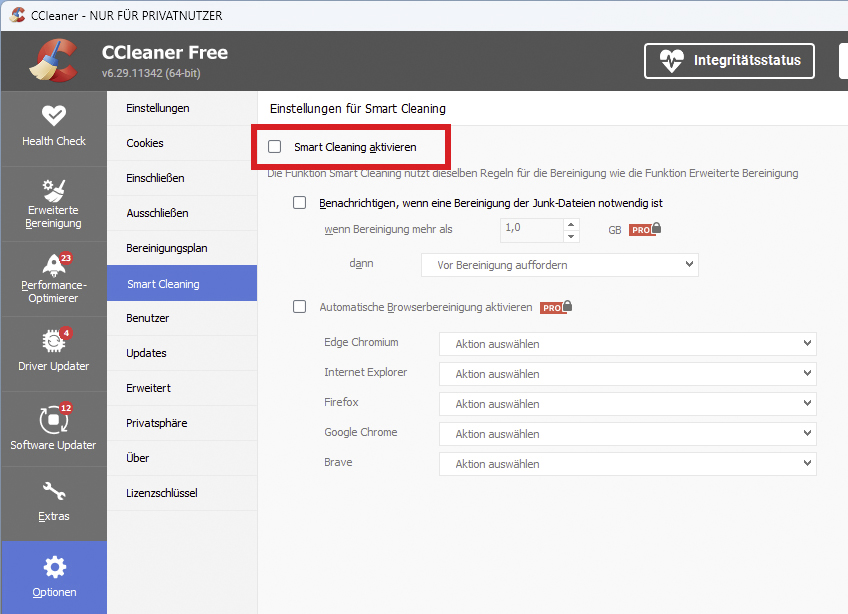Select Smart Cleaning menu entry

click(x=182, y=283)
